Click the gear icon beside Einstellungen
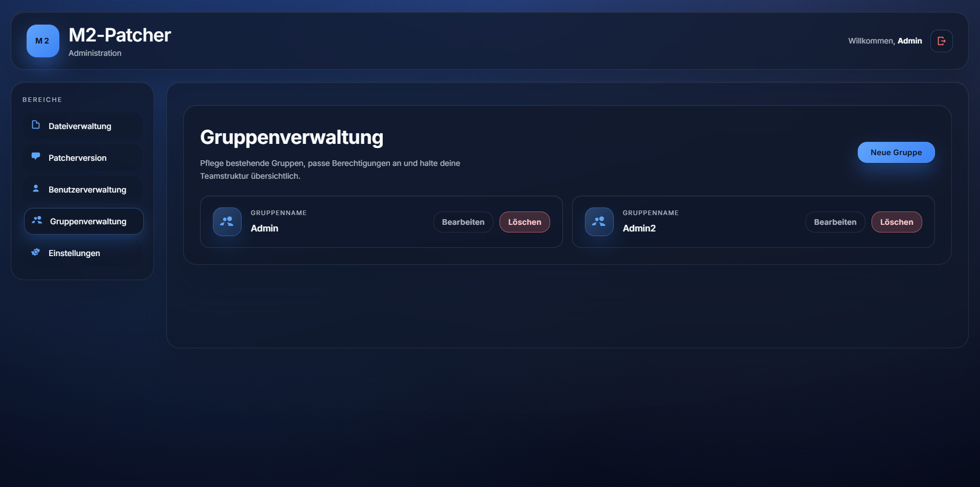 (36, 252)
